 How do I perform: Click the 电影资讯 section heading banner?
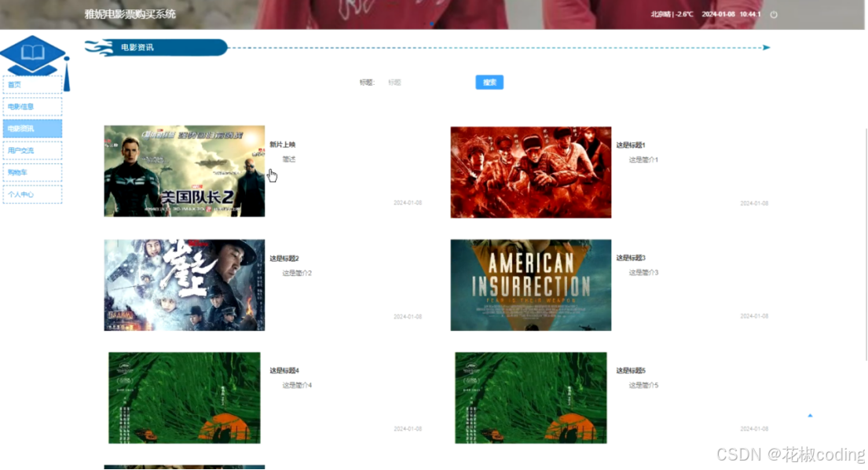pyautogui.click(x=156, y=48)
